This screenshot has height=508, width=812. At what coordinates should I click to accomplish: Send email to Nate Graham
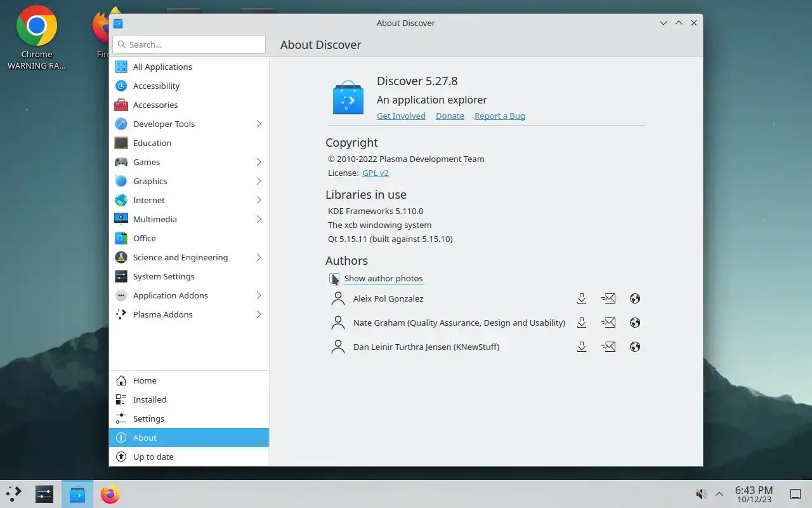(608, 323)
